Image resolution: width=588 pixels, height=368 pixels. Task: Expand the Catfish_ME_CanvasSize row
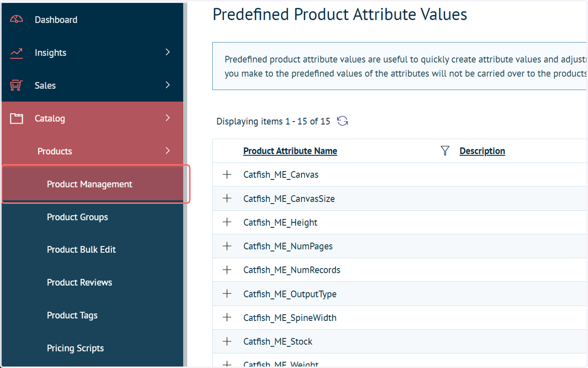point(227,198)
